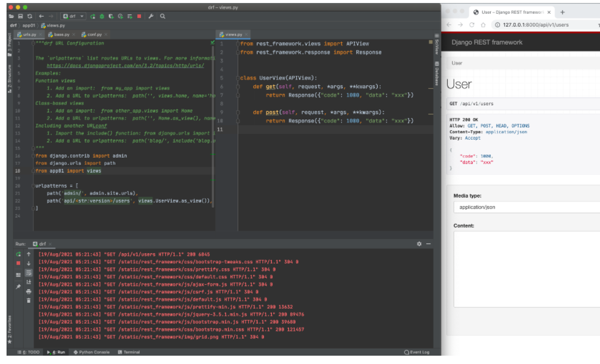This screenshot has width=600, height=364.
Task: Navigate forward with the right arrow
Action: pyautogui.click(x=51, y=17)
